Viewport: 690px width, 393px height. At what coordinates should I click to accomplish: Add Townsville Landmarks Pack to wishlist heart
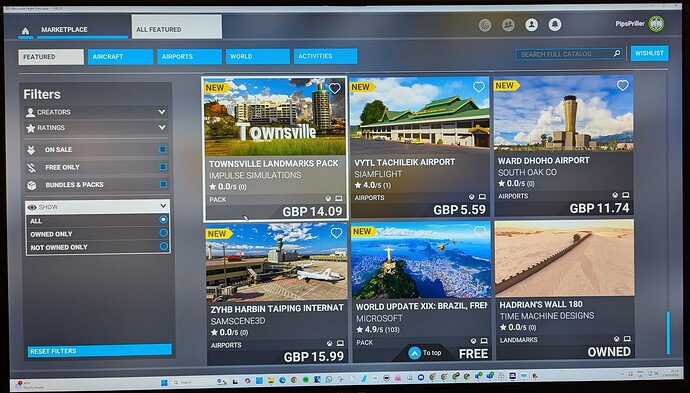334,88
